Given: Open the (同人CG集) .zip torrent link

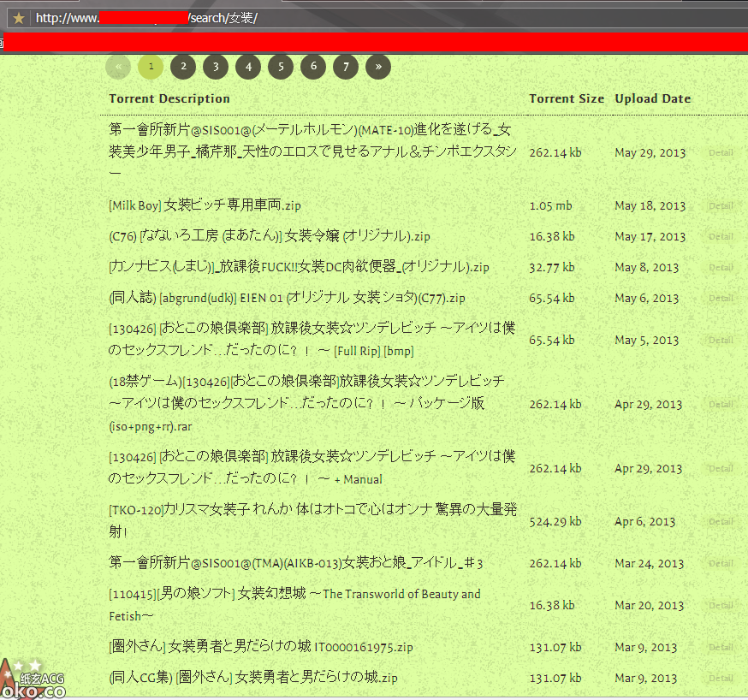Looking at the screenshot, I should click(252, 678).
